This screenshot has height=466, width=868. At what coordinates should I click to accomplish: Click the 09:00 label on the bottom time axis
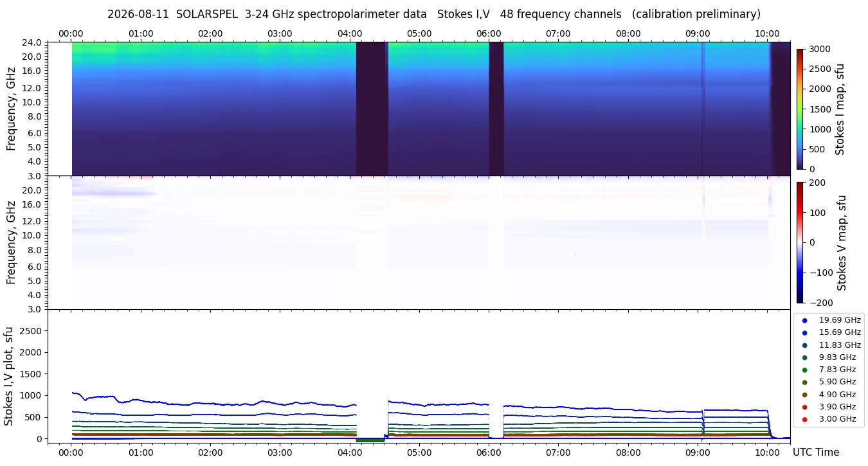tap(698, 453)
